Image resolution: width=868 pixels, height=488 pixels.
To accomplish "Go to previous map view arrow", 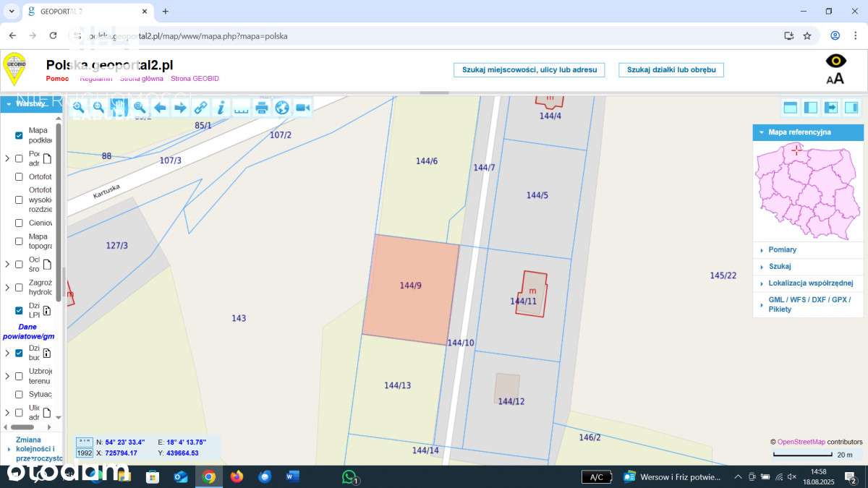I will pos(160,108).
